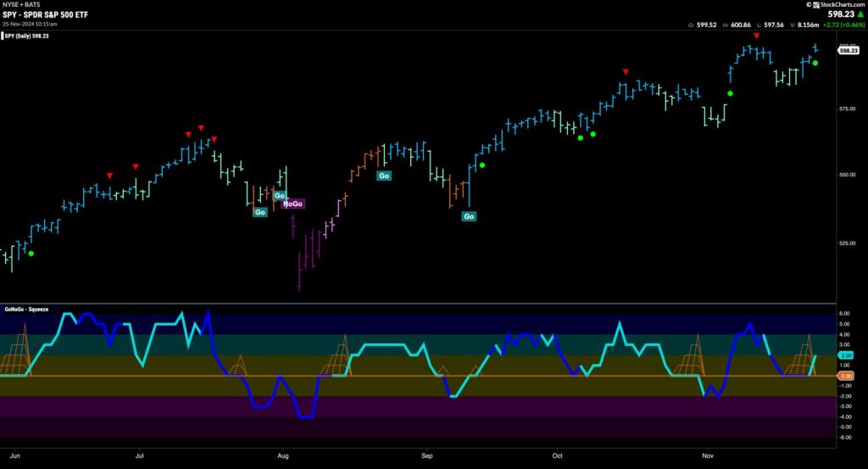Click the orange squeeze grid in early June
Image resolution: width=868 pixels, height=469 pixels.
point(15,350)
